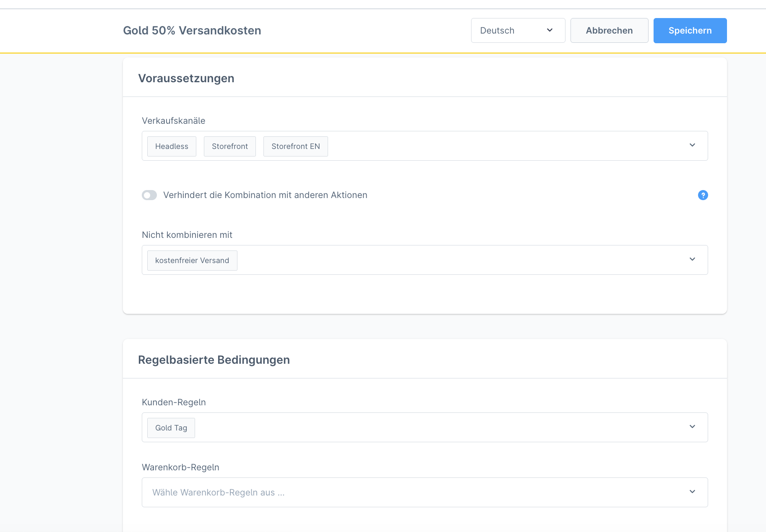
Task: Click the Regelbasierte Bedingungen card heading
Action: [x=214, y=360]
